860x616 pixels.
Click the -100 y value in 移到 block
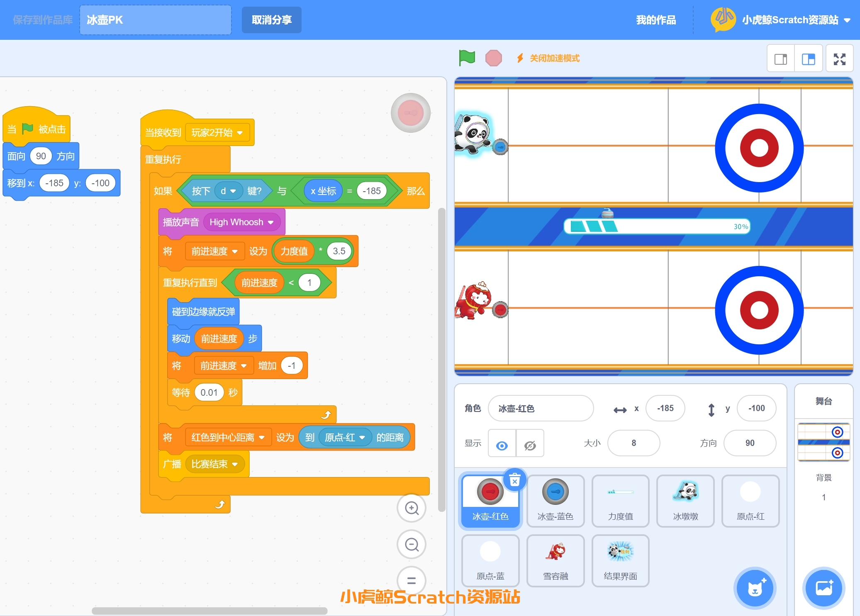100,183
